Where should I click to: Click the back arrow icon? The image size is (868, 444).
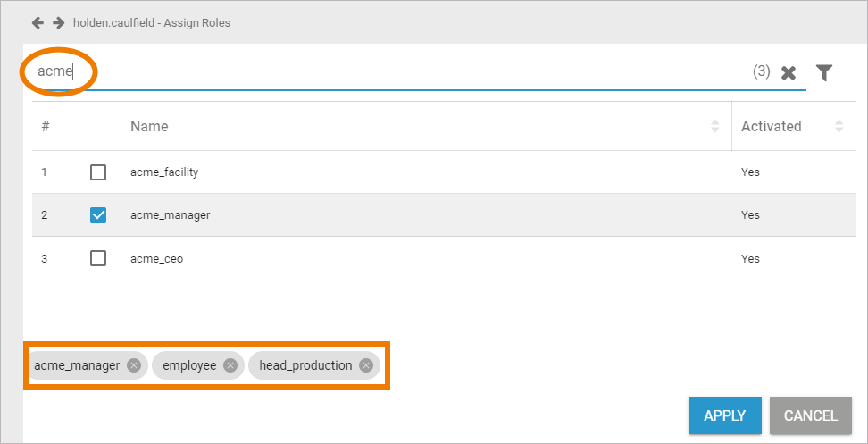coord(38,22)
